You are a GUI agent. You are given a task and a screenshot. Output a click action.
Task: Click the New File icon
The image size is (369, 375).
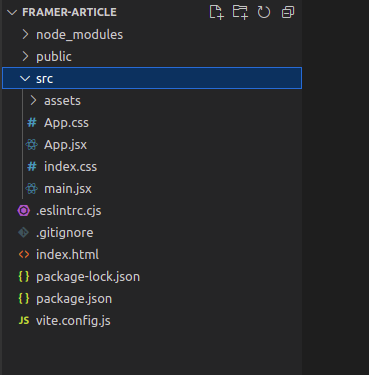[216, 12]
